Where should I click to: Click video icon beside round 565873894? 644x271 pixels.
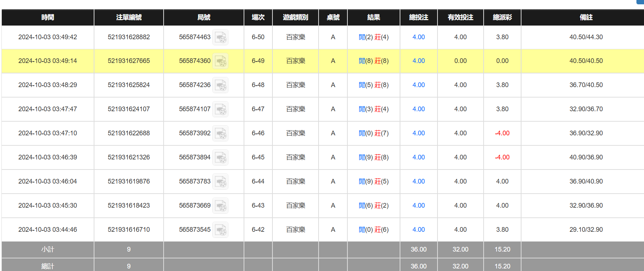[220, 158]
